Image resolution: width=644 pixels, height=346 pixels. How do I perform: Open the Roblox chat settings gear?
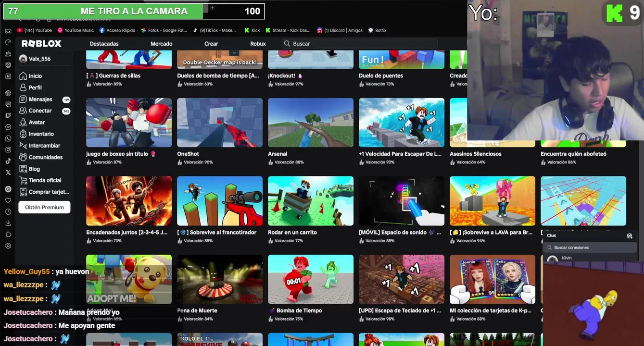coord(629,235)
